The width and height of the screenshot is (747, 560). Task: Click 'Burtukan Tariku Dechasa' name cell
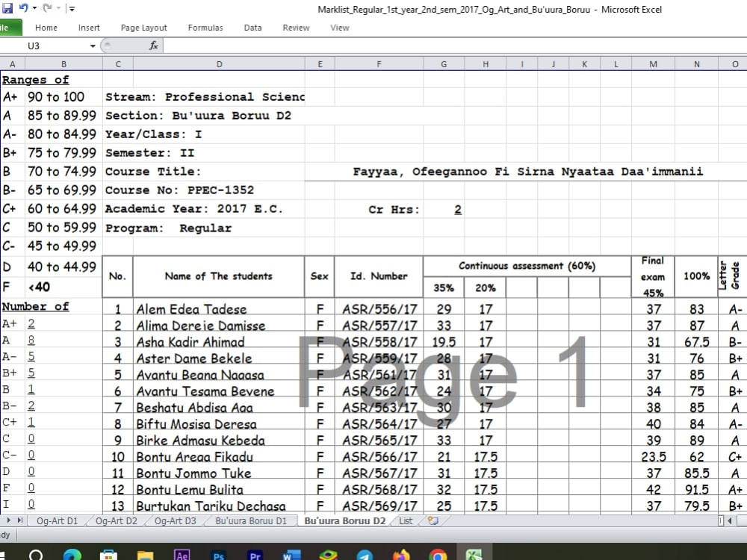tap(219, 505)
